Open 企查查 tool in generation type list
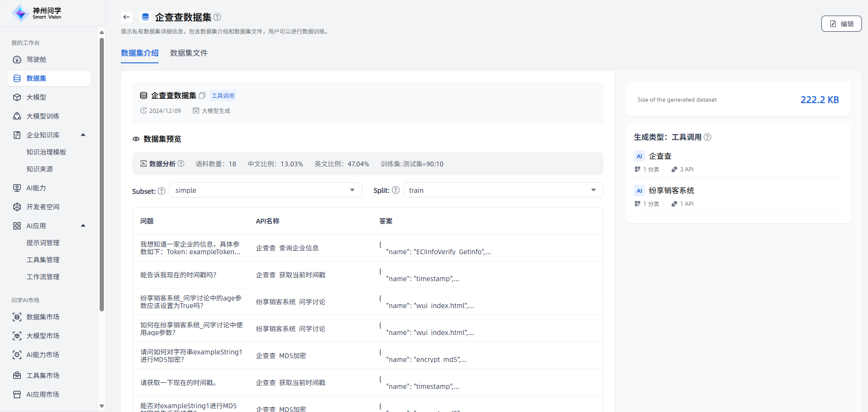 coord(660,156)
